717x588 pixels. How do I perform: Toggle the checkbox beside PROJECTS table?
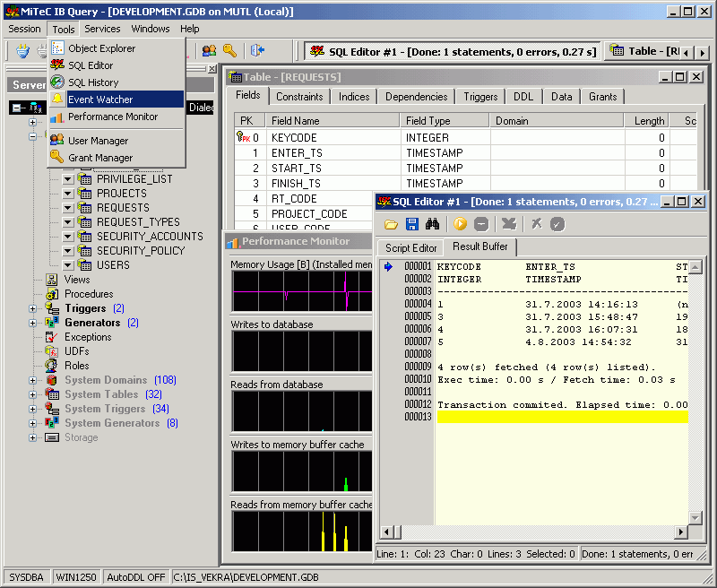[68, 194]
